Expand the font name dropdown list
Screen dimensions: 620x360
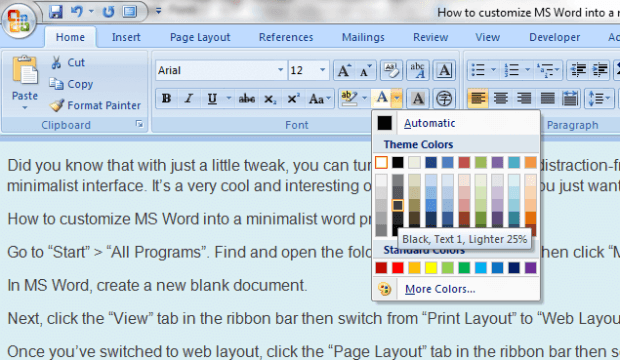click(280, 70)
